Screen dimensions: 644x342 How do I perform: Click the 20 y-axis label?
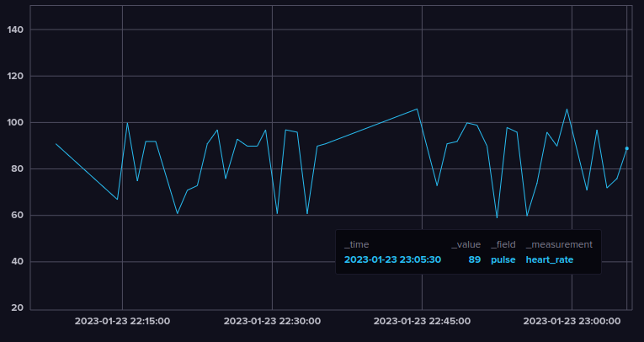pyautogui.click(x=18, y=307)
